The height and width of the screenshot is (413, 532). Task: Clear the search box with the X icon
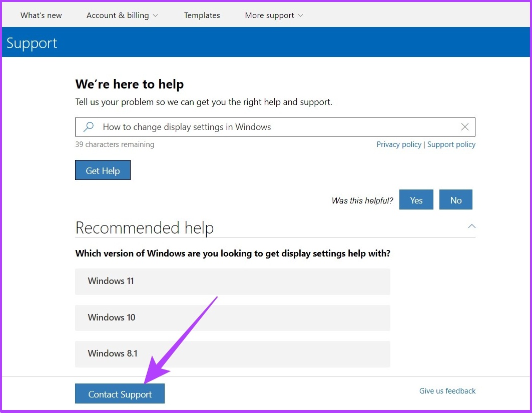(x=465, y=127)
